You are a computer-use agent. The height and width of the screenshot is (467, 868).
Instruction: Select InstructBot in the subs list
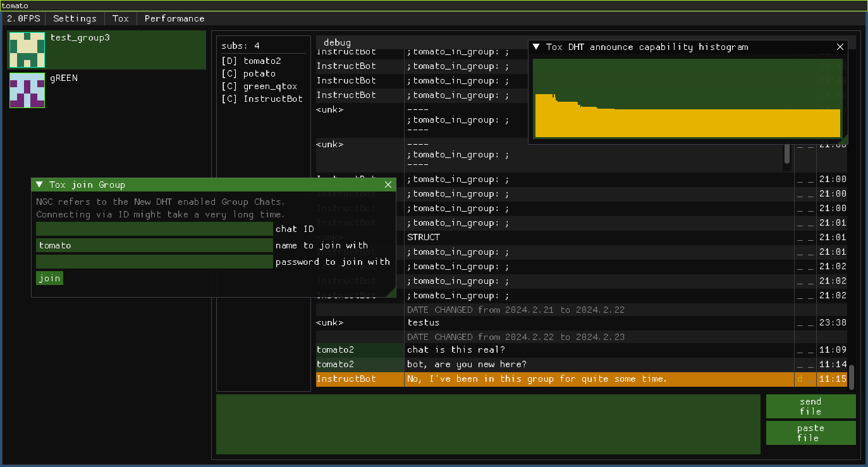tap(261, 99)
